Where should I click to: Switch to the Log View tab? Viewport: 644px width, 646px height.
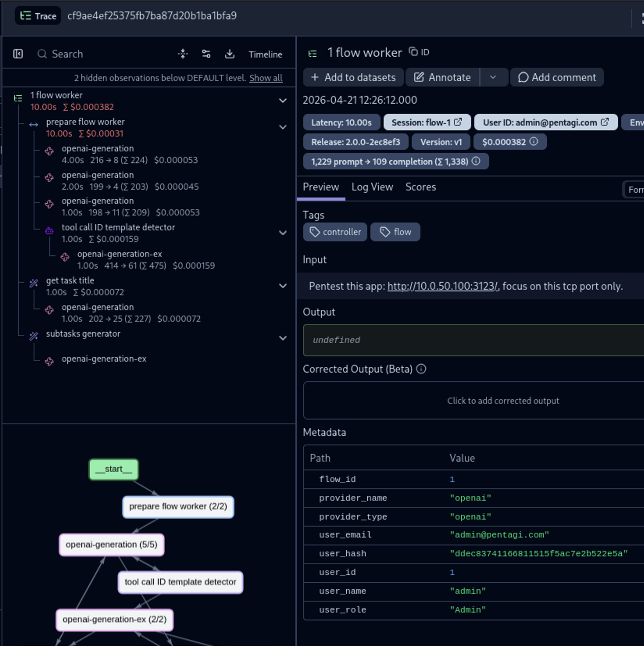[372, 187]
